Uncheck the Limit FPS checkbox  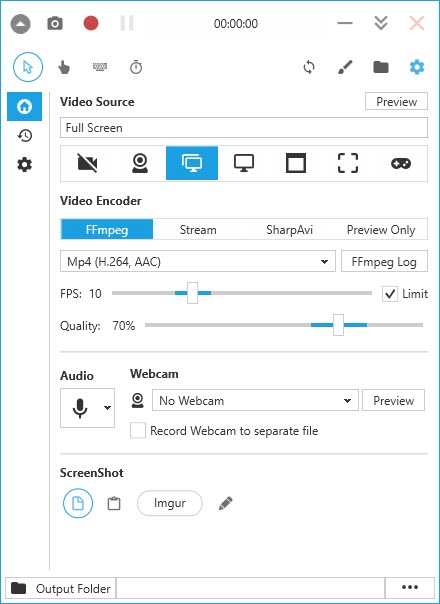click(x=390, y=294)
